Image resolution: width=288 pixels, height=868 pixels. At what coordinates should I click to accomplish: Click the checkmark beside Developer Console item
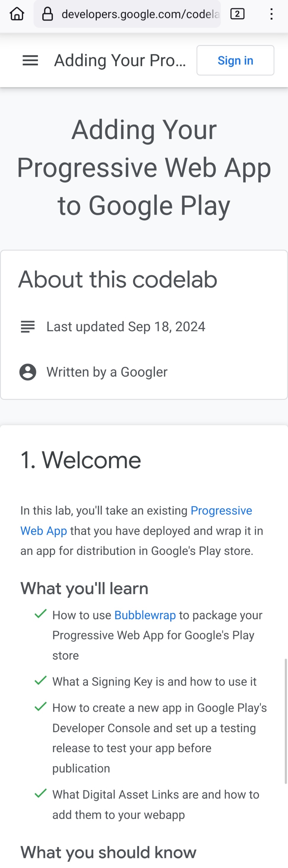click(x=40, y=707)
